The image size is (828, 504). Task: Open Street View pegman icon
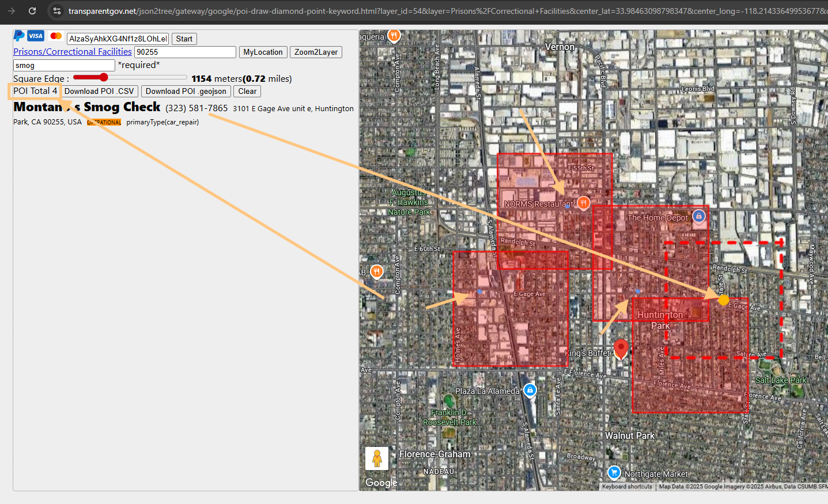(x=377, y=458)
